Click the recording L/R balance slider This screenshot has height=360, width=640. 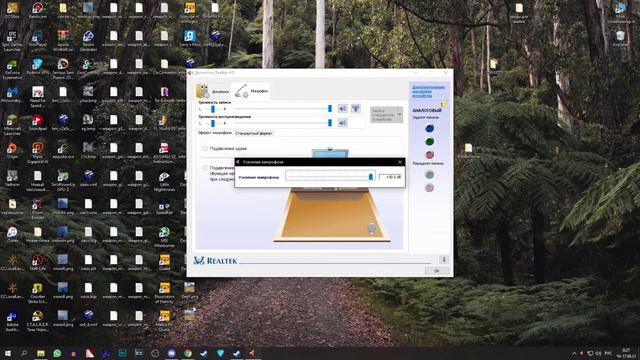pos(213,109)
